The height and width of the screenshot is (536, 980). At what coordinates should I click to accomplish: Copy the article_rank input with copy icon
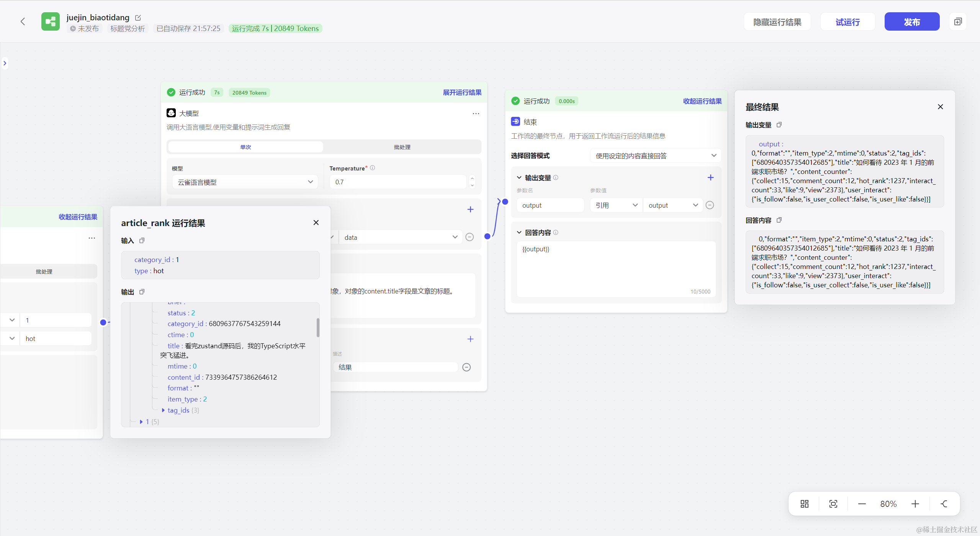coord(142,241)
